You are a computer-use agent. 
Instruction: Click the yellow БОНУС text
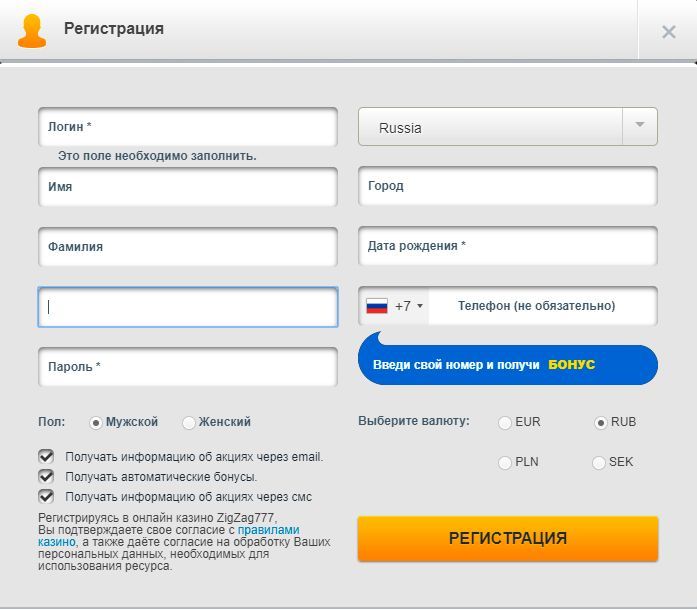(x=572, y=365)
